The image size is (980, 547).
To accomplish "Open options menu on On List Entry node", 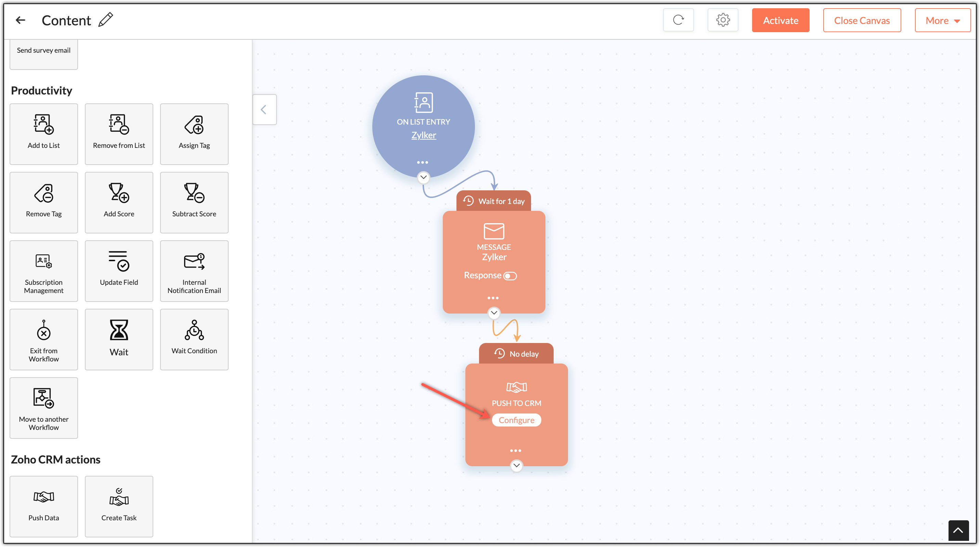I will pos(422,163).
